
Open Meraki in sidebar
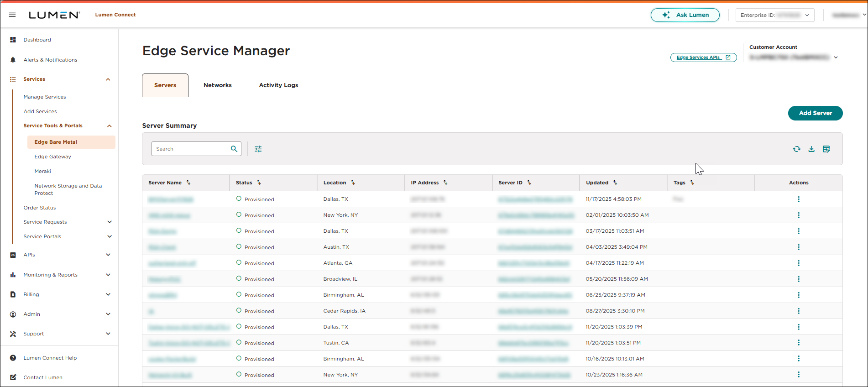coord(43,171)
